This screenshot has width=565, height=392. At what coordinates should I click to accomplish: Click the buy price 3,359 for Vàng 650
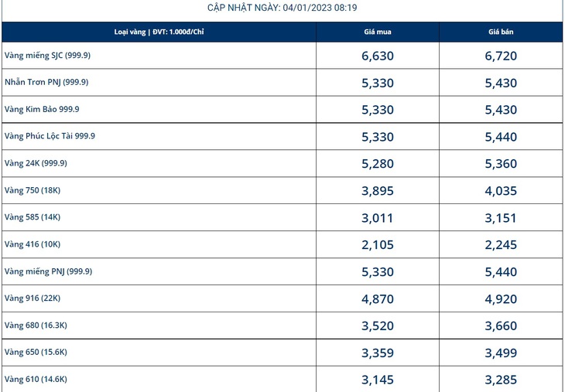tap(378, 353)
